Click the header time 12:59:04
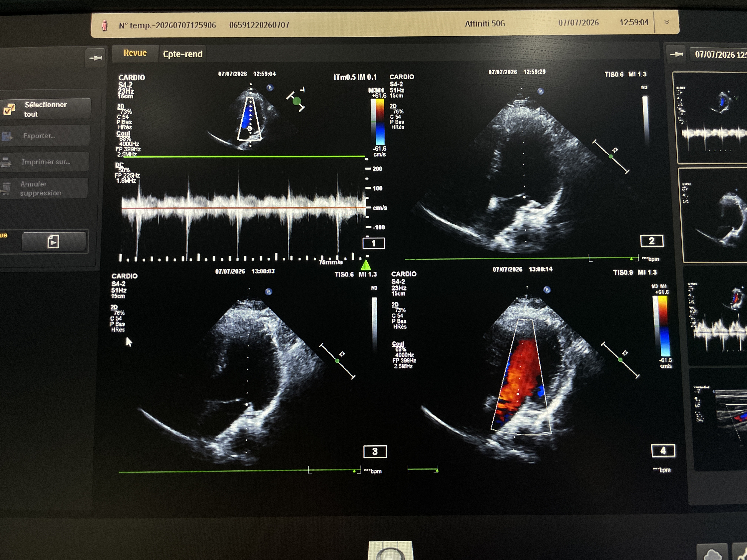This screenshot has height=560, width=747. pos(634,22)
